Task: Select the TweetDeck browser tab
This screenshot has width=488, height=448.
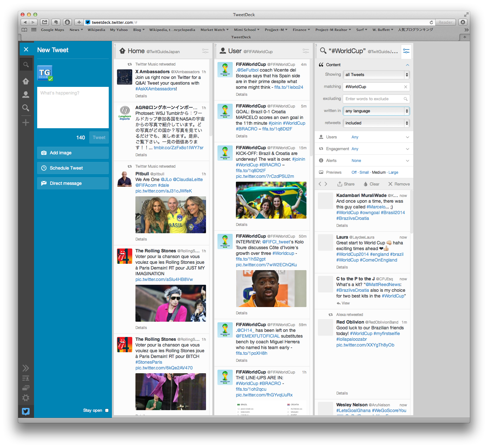Action: pos(241,37)
